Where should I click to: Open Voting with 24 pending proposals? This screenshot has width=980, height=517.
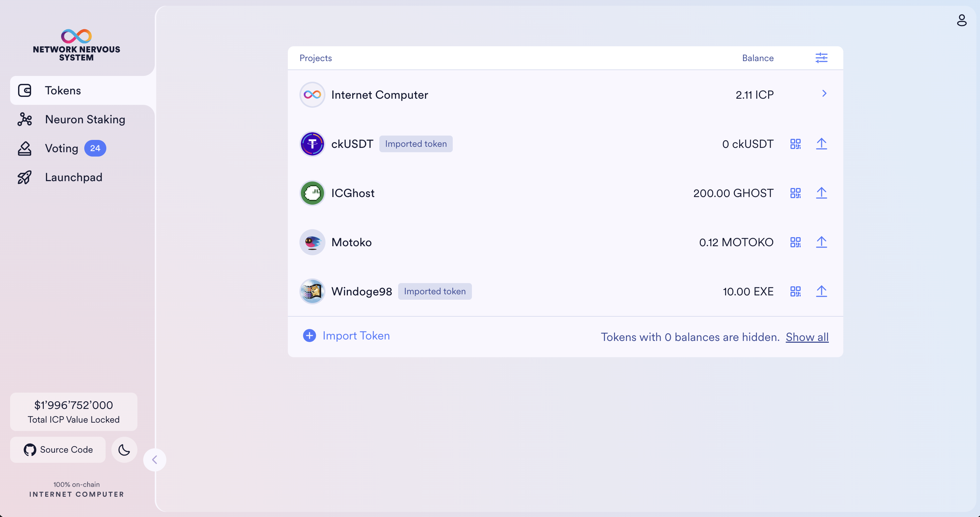click(61, 148)
